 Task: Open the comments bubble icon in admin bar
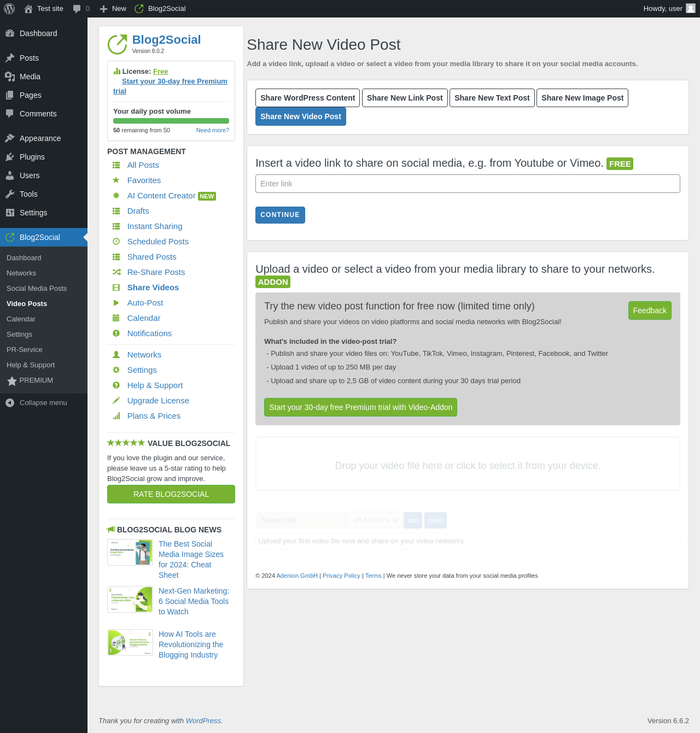(77, 9)
